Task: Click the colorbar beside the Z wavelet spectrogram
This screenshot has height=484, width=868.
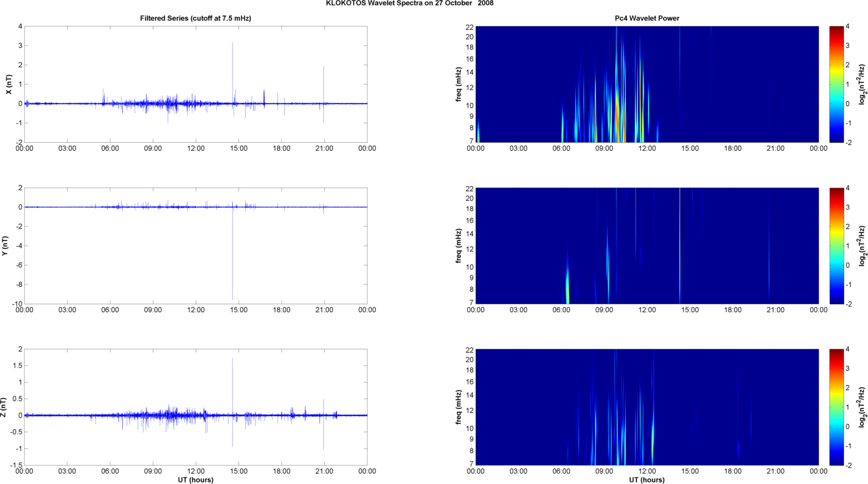Action: (836, 407)
